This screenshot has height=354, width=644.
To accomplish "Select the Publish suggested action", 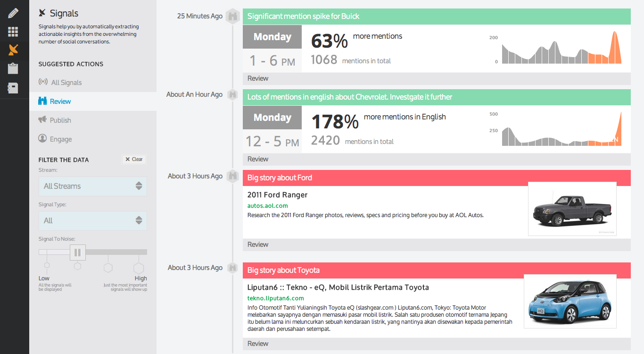I will [60, 120].
